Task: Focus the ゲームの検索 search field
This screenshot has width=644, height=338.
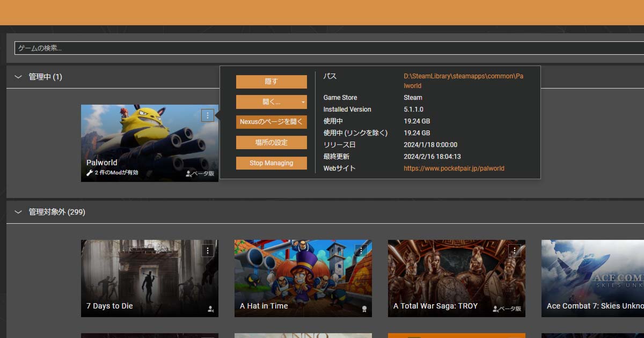Action: (x=329, y=48)
